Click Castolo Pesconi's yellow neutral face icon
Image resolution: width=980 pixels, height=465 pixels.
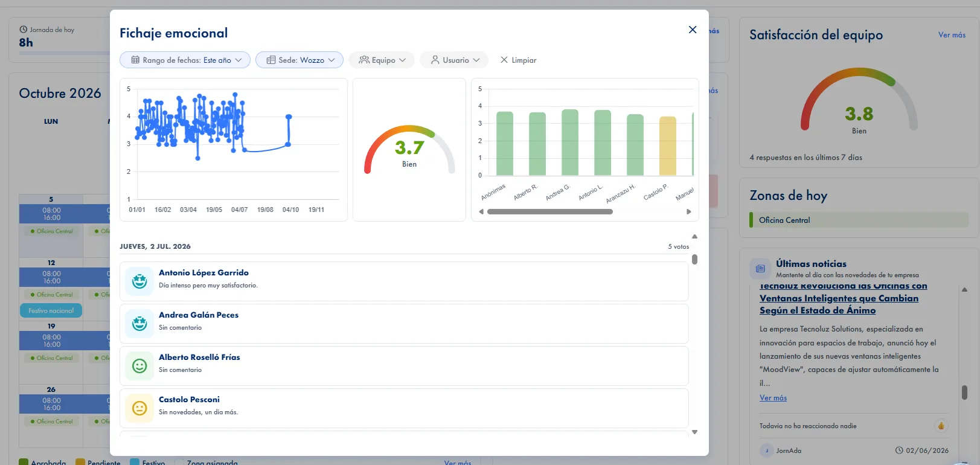pos(139,408)
